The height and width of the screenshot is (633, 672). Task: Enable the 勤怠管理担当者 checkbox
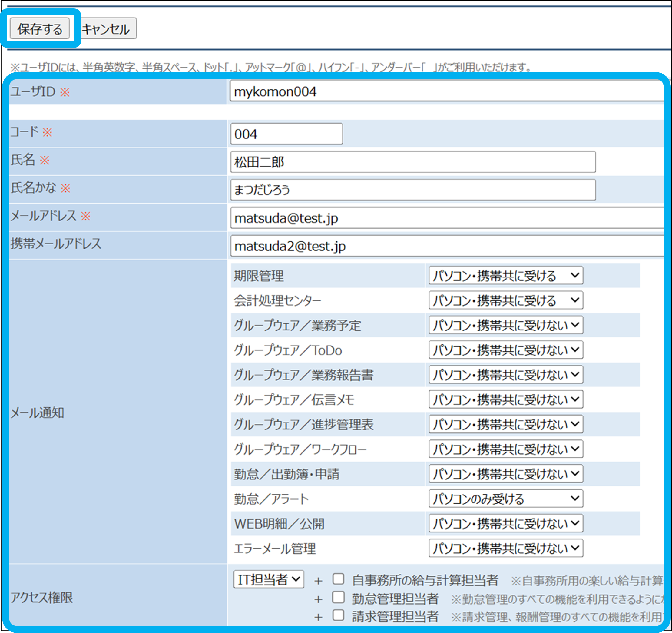(x=338, y=598)
